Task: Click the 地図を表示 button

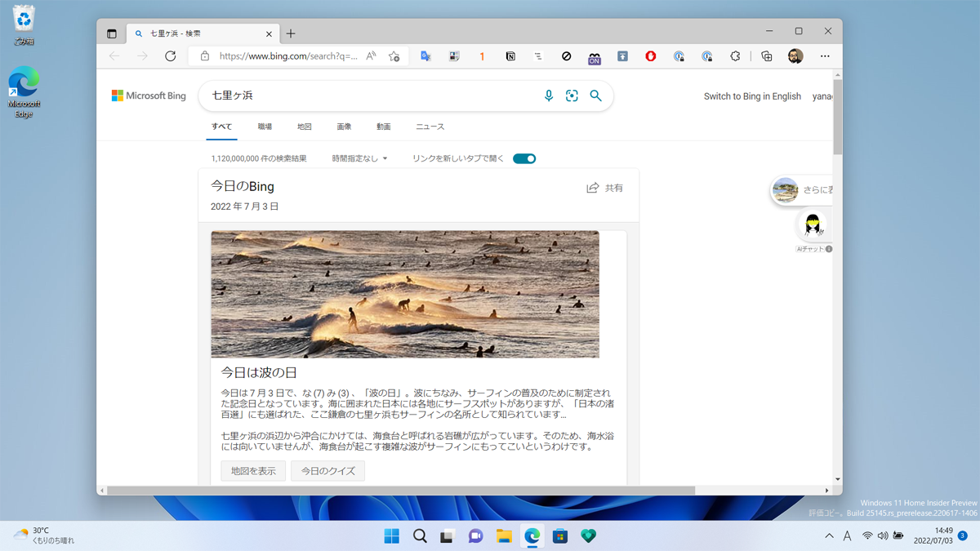Action: pos(253,471)
